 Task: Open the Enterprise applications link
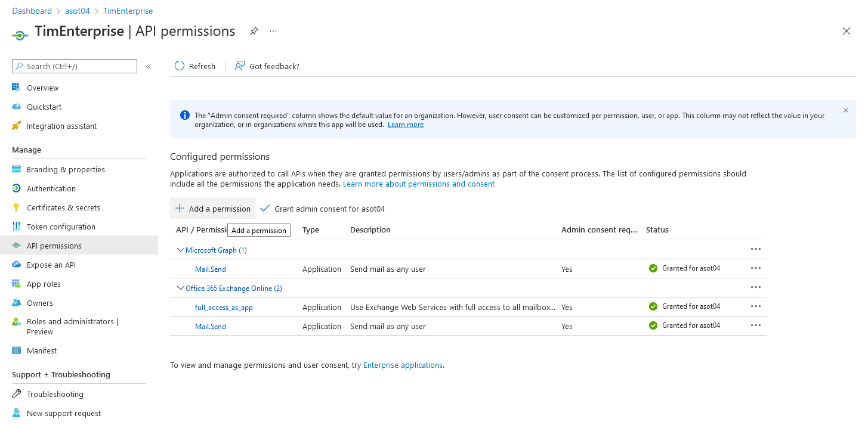[403, 365]
